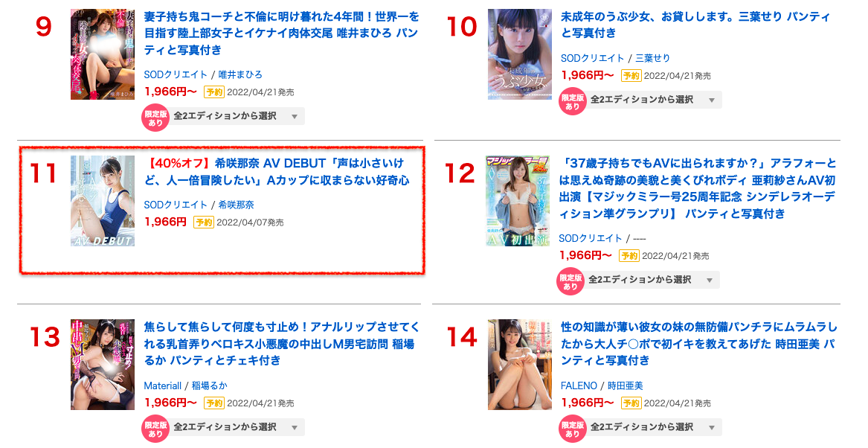Open the Materiall maker link in rank 13
The height and width of the screenshot is (448, 868).
coord(163,385)
